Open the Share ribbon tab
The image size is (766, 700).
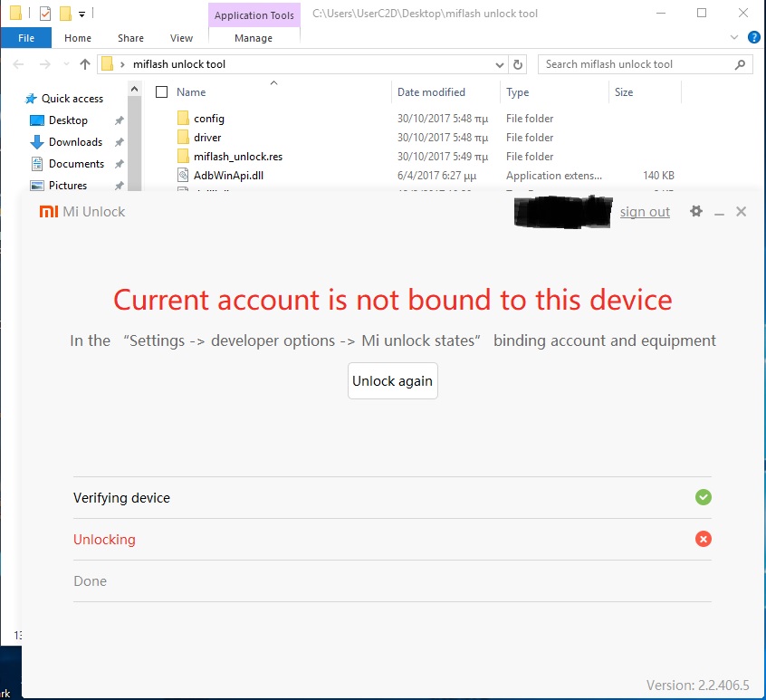(x=130, y=38)
